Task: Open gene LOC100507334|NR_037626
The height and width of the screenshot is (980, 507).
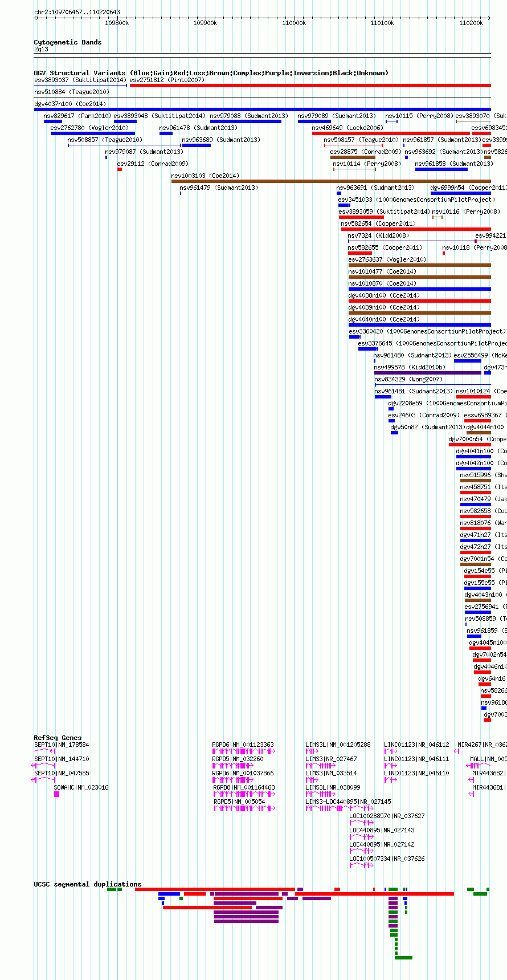Action: [x=387, y=859]
